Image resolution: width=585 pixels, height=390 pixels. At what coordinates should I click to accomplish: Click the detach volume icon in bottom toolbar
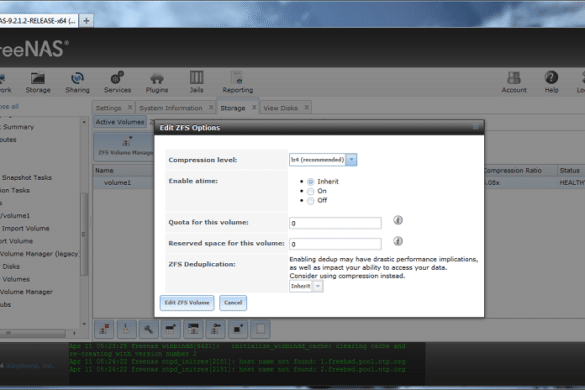point(104,329)
